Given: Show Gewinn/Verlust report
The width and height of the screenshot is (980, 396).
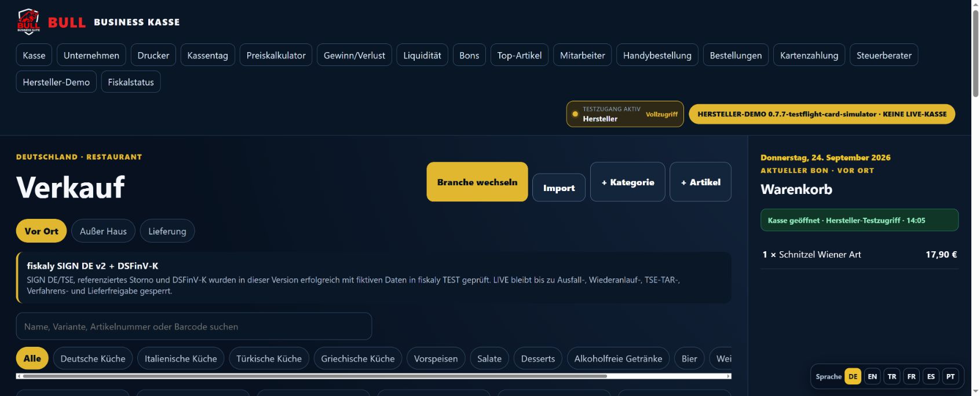Looking at the screenshot, I should click(x=354, y=55).
